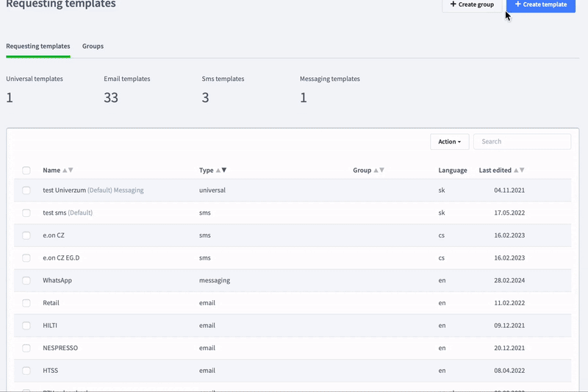Open the test sms template
Screen dimensions: 588x392
pyautogui.click(x=54, y=213)
